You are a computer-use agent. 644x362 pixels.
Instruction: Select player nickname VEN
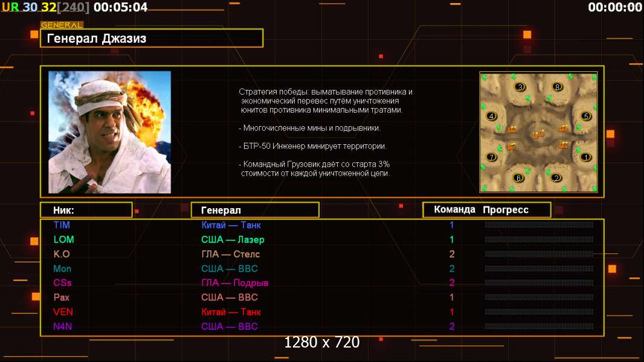pyautogui.click(x=63, y=312)
